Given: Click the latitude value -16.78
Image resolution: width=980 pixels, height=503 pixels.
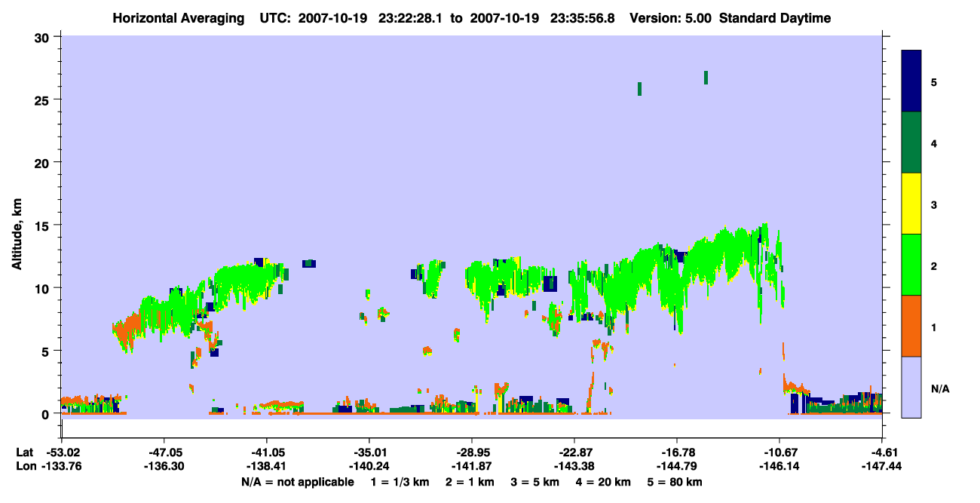Looking at the screenshot, I should [676, 452].
